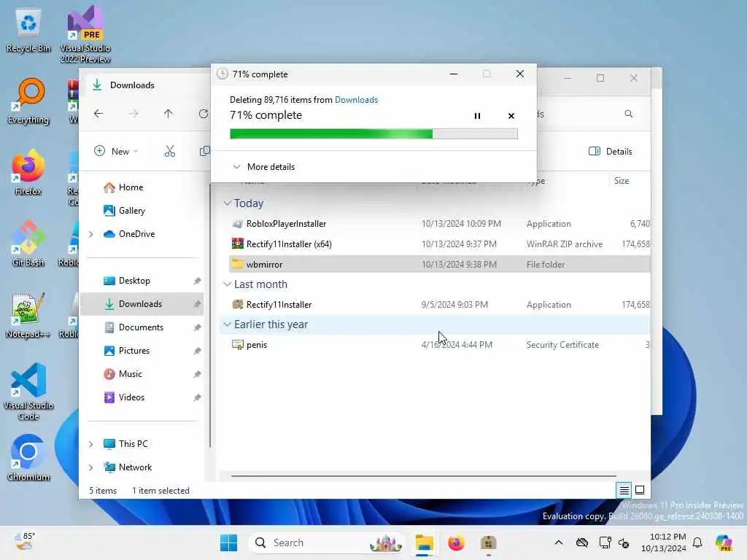This screenshot has width=747, height=560.
Task: Launch Firefox from desktop shortcut
Action: click(28, 173)
